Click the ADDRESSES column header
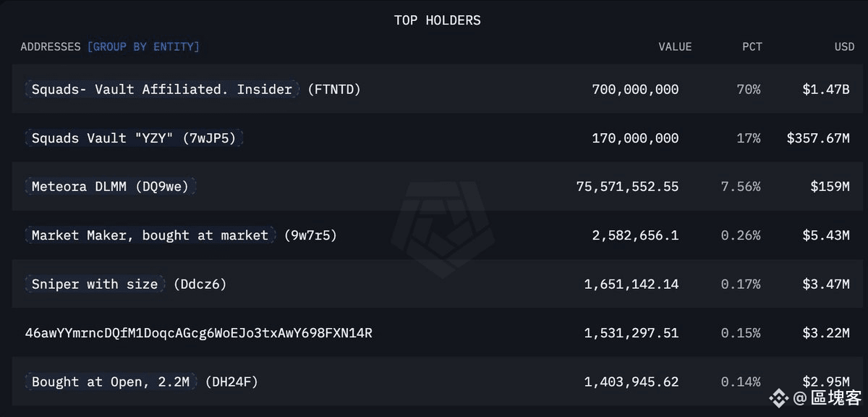Viewport: 868px width, 417px height. coord(51,46)
